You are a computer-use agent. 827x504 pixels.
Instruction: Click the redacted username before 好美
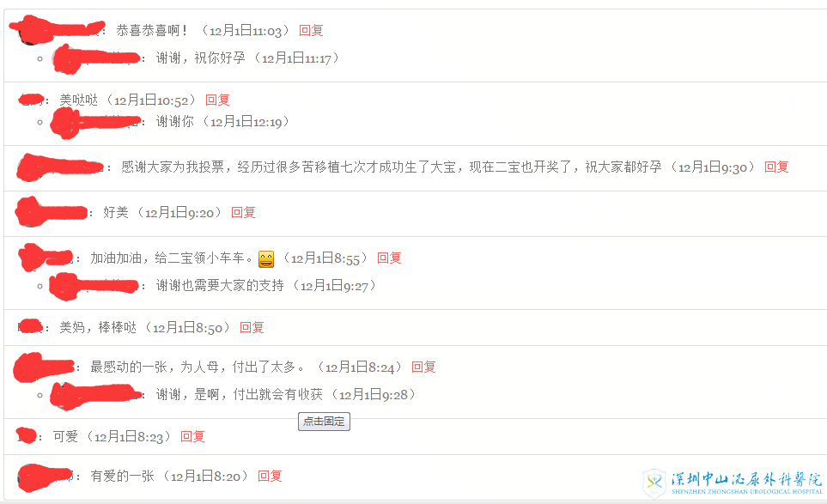(x=52, y=212)
